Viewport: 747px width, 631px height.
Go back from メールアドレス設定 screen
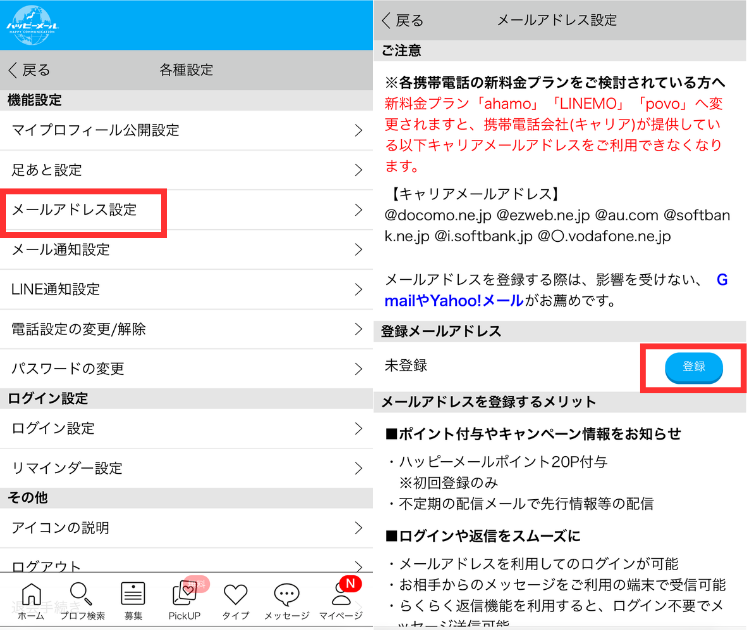pyautogui.click(x=403, y=20)
